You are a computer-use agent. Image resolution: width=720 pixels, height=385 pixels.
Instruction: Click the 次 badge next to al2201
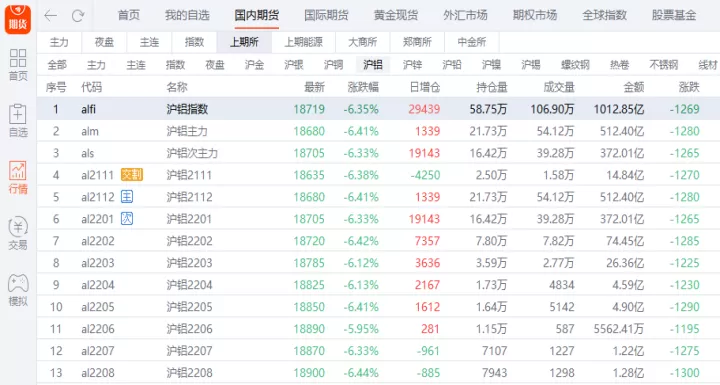(x=127, y=219)
